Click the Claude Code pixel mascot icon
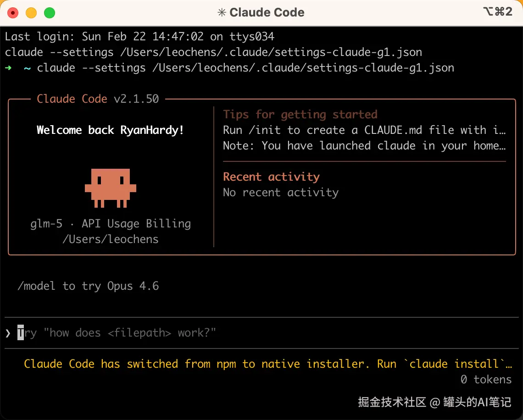Viewport: 523px width, 420px height. click(111, 188)
